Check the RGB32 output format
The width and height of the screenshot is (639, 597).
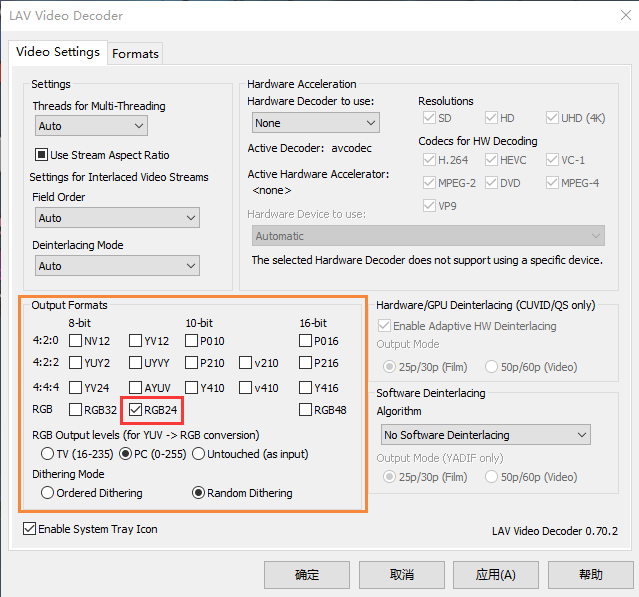click(76, 409)
